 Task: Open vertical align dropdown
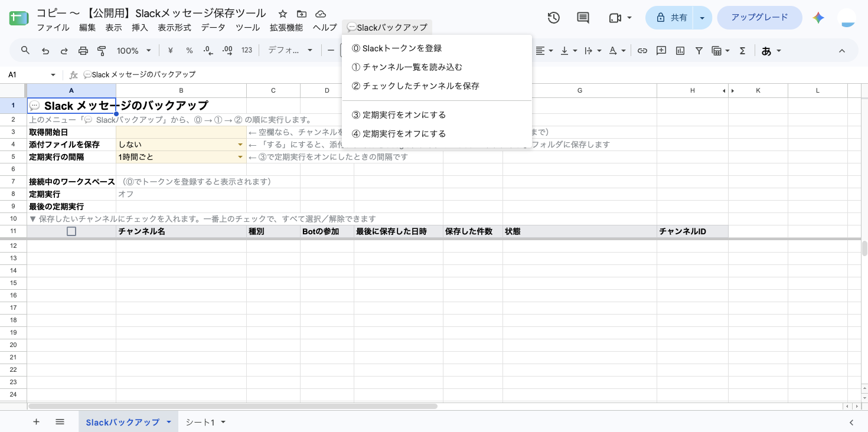tap(568, 51)
